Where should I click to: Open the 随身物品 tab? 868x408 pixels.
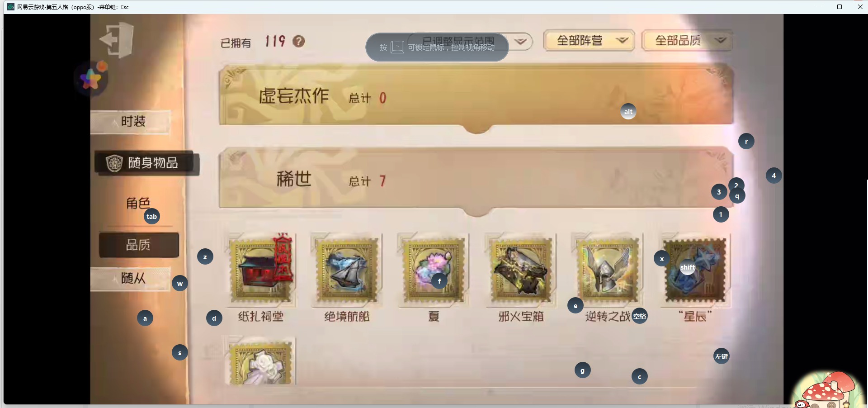click(147, 163)
